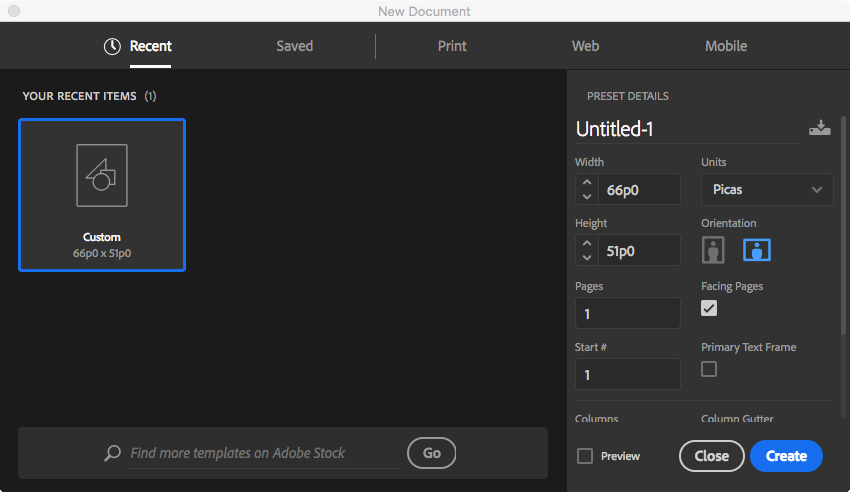This screenshot has height=492, width=850.
Task: Uncheck the Facing Pages checkbox
Action: point(709,308)
